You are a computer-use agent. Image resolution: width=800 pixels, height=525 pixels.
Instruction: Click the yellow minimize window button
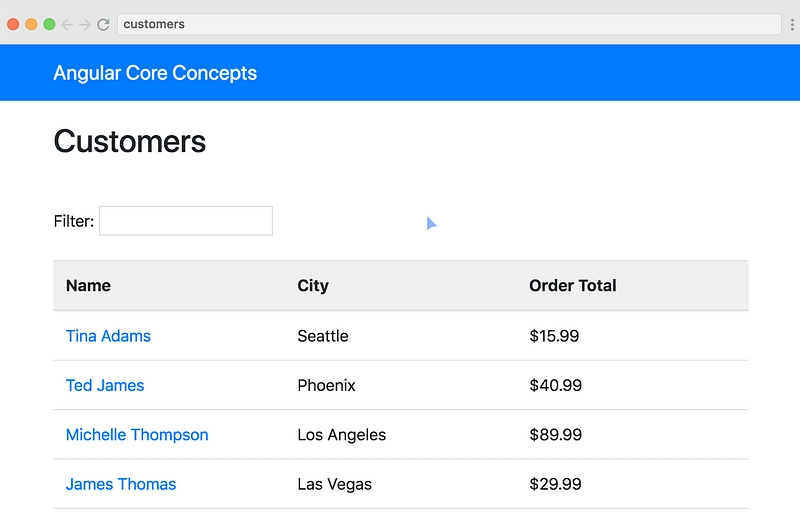click(31, 24)
